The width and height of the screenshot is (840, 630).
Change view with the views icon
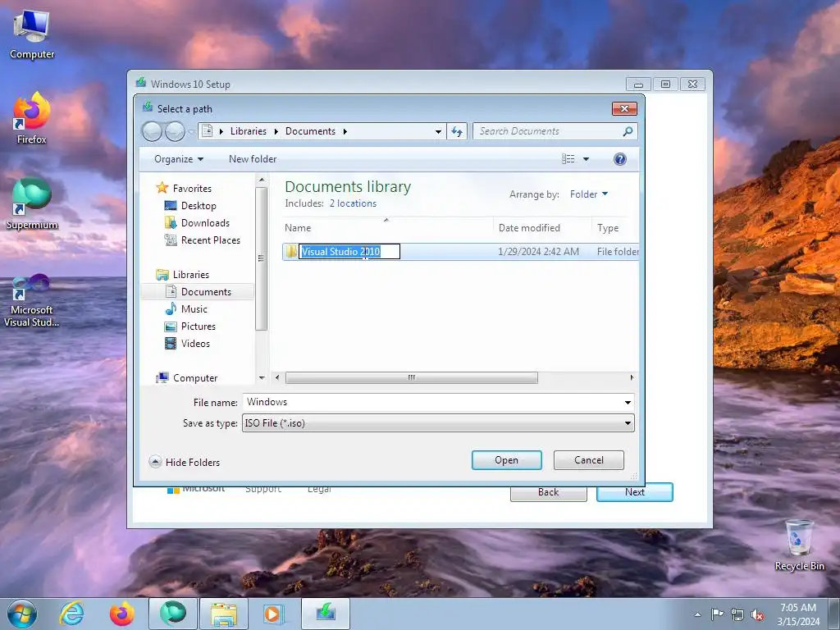click(x=568, y=159)
